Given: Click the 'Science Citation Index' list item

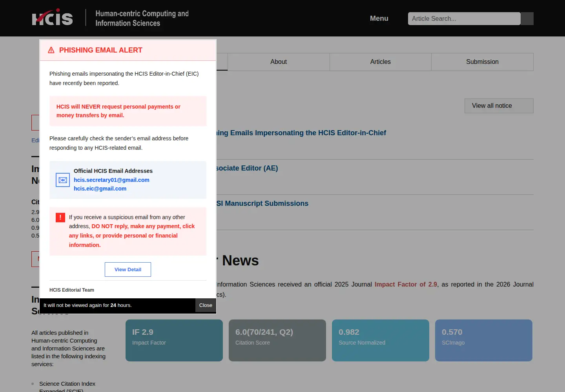Looking at the screenshot, I should (67, 387).
